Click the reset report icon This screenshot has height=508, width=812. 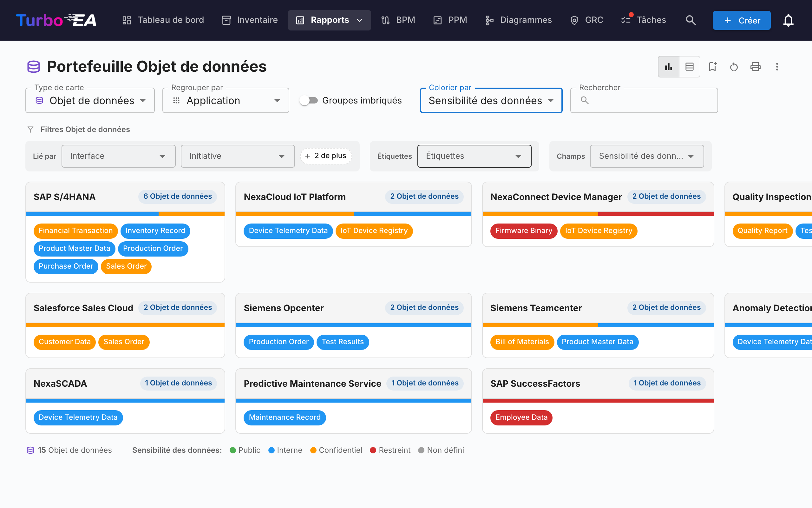pyautogui.click(x=734, y=67)
